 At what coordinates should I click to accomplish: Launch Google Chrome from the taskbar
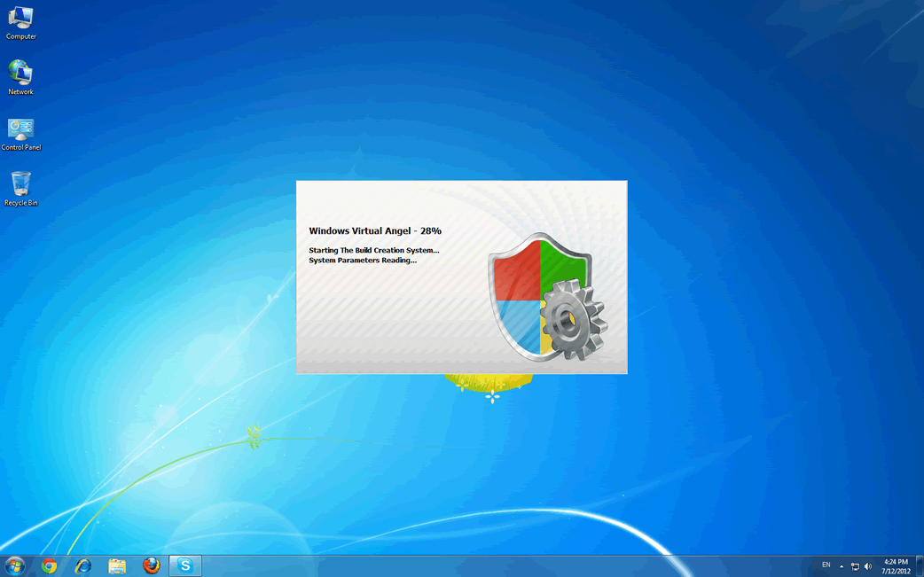click(x=50, y=565)
